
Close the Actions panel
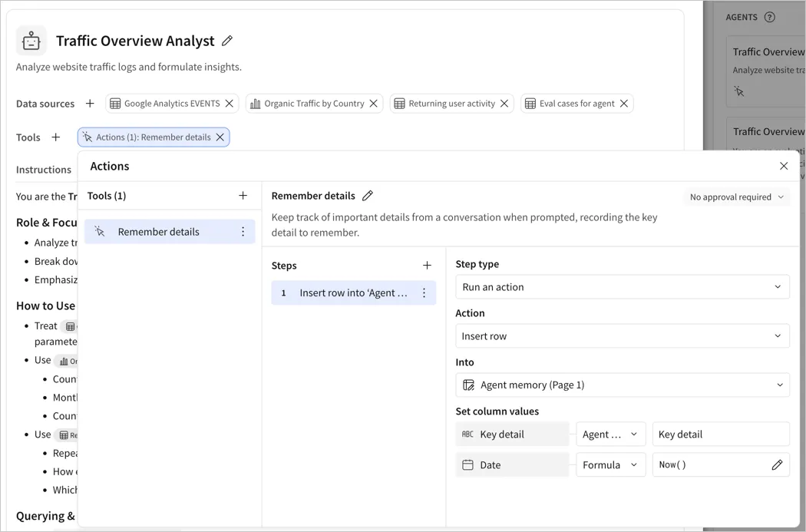click(784, 166)
